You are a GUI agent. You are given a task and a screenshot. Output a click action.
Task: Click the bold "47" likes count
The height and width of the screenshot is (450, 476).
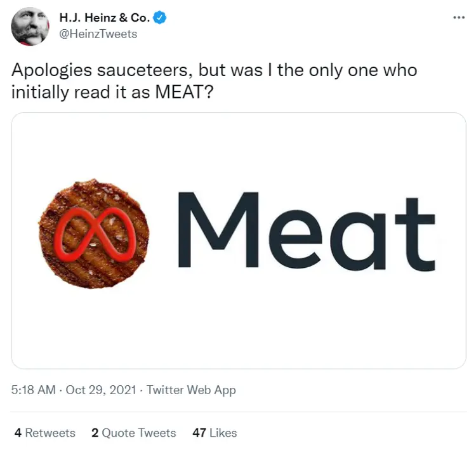199,433
